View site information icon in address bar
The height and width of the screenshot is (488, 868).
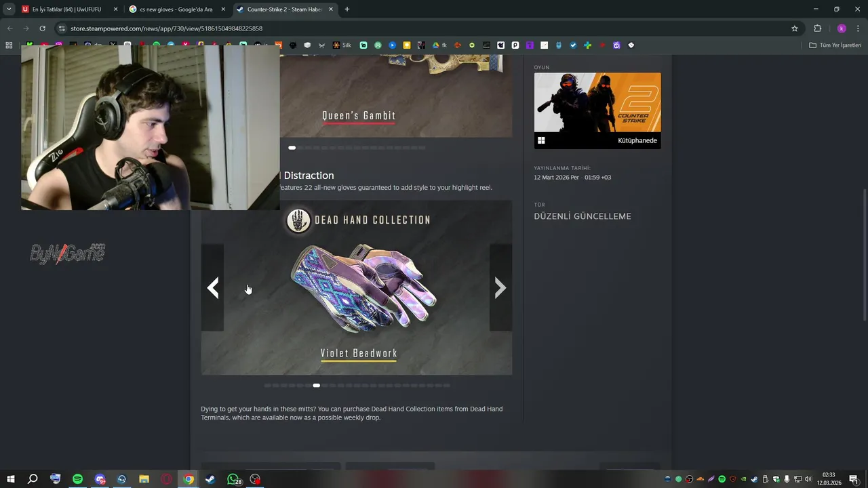click(62, 28)
